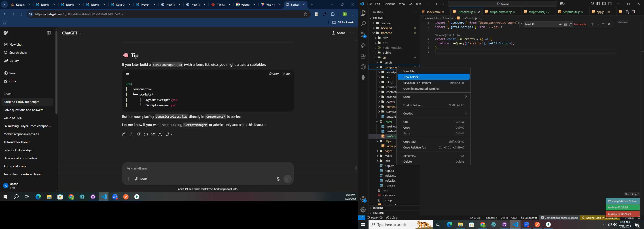The height and width of the screenshot is (229, 644).
Task: Toggle VS Code bottom panel visibility
Action: point(604,4)
